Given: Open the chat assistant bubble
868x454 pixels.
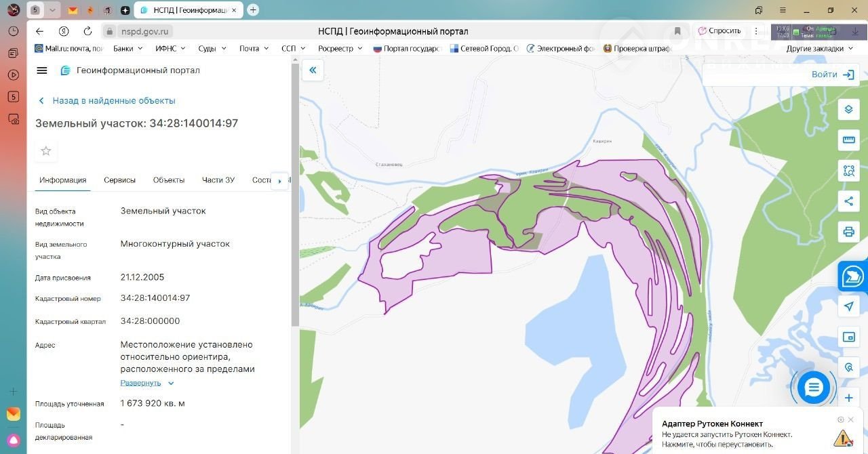Looking at the screenshot, I should point(813,388).
